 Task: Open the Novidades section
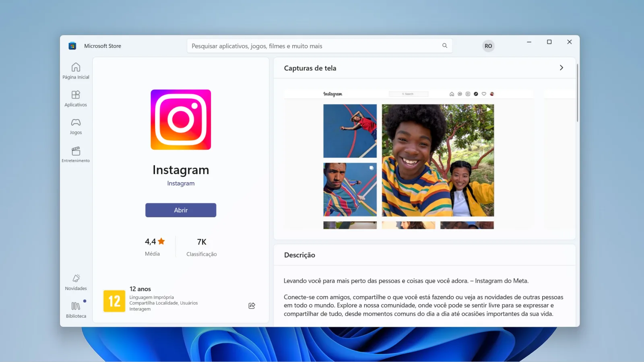click(x=76, y=282)
